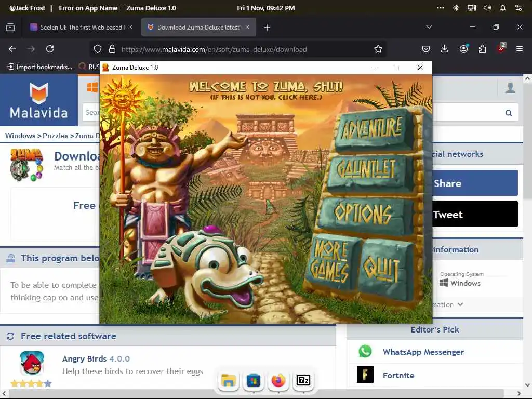Minimize the Zuma Deluxe window

coord(373,68)
